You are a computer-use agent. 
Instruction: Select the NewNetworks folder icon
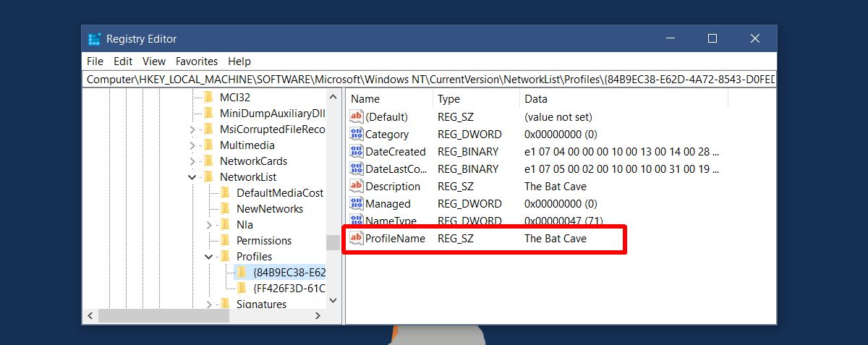(x=225, y=209)
